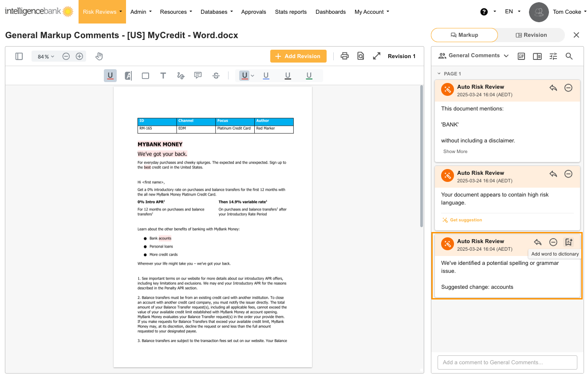Open the underline style dropdown arrow
This screenshot has width=588, height=378.
click(x=253, y=76)
